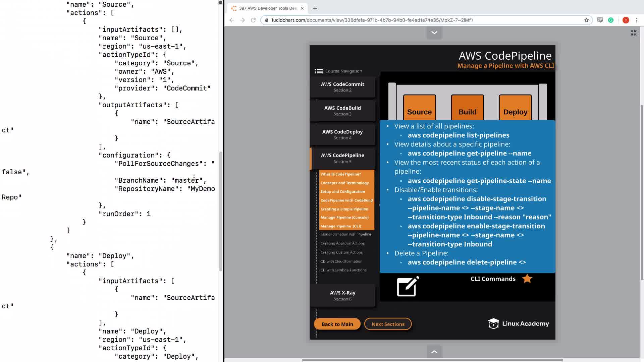Viewport: 644px width, 362px height.
Task: Open Chrome three-dot menu
Action: [x=637, y=20]
